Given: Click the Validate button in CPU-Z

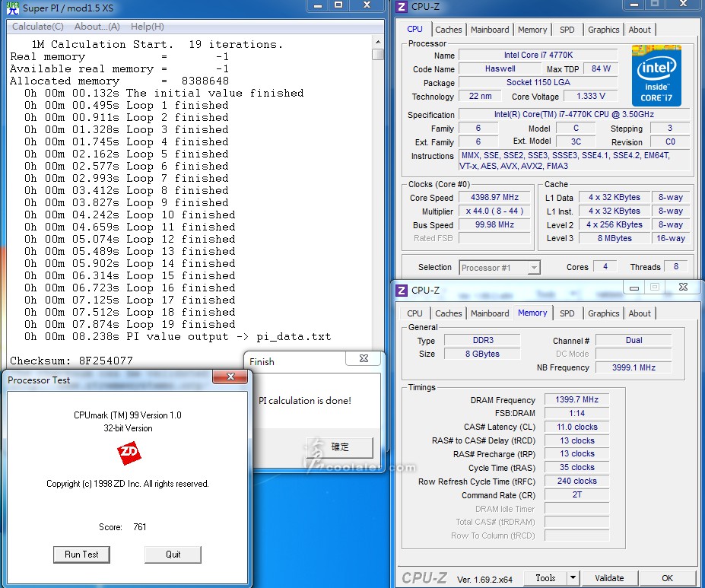Looking at the screenshot, I should [609, 578].
